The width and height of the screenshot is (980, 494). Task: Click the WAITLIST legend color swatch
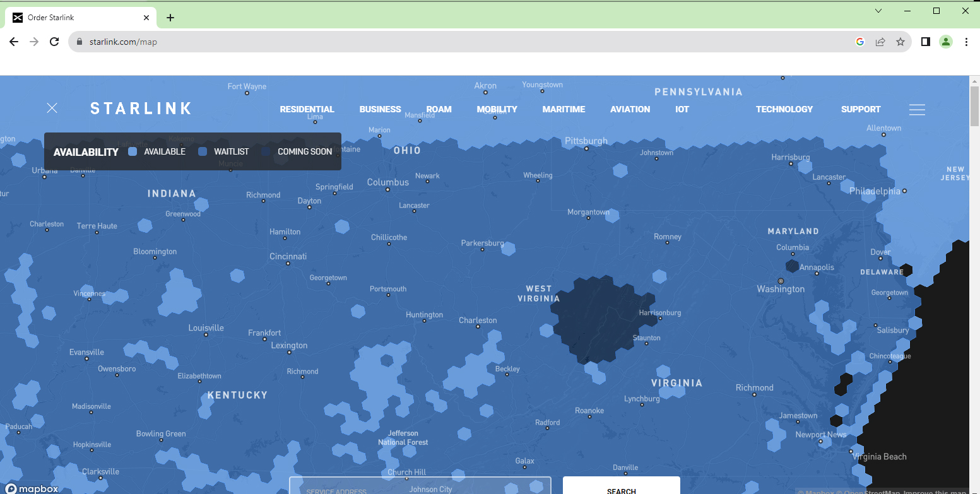click(203, 151)
